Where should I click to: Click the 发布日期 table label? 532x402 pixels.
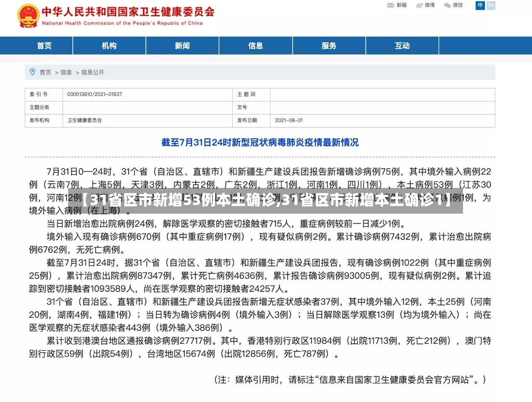pos(247,120)
